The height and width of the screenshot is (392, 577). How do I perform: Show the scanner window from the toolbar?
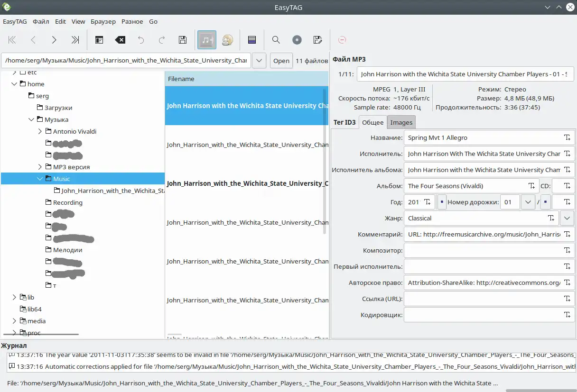point(99,40)
